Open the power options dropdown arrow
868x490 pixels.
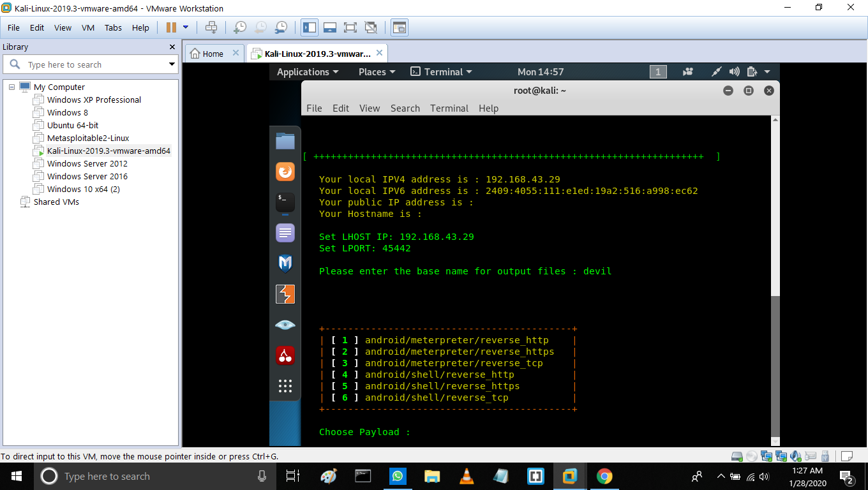pos(186,27)
